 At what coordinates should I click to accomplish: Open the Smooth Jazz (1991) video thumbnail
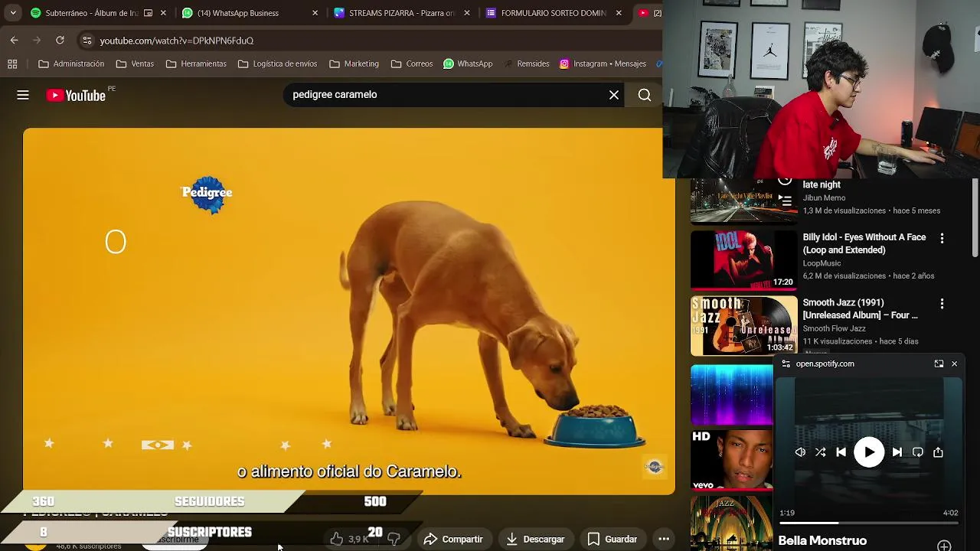pos(743,326)
